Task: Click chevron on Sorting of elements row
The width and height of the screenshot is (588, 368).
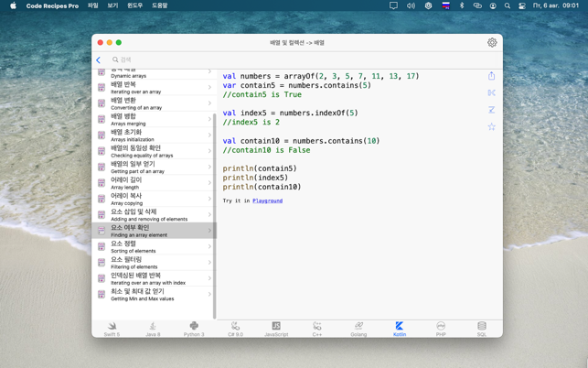Action: click(x=209, y=246)
